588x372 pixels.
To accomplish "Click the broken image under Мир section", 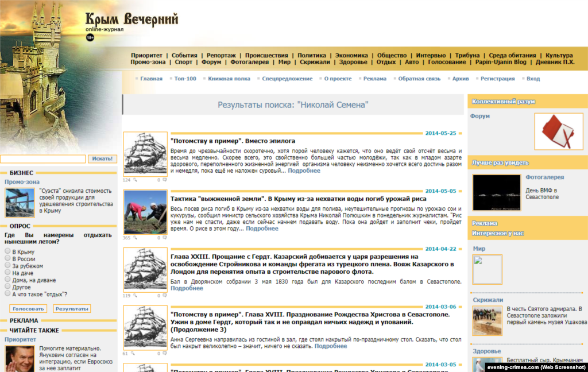I will tap(487, 269).
